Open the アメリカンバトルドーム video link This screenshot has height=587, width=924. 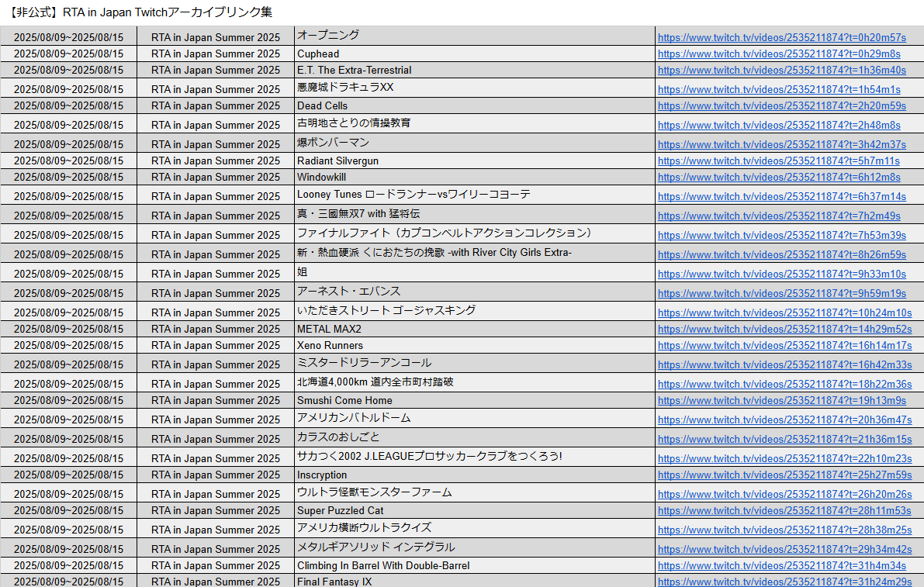[x=784, y=420]
